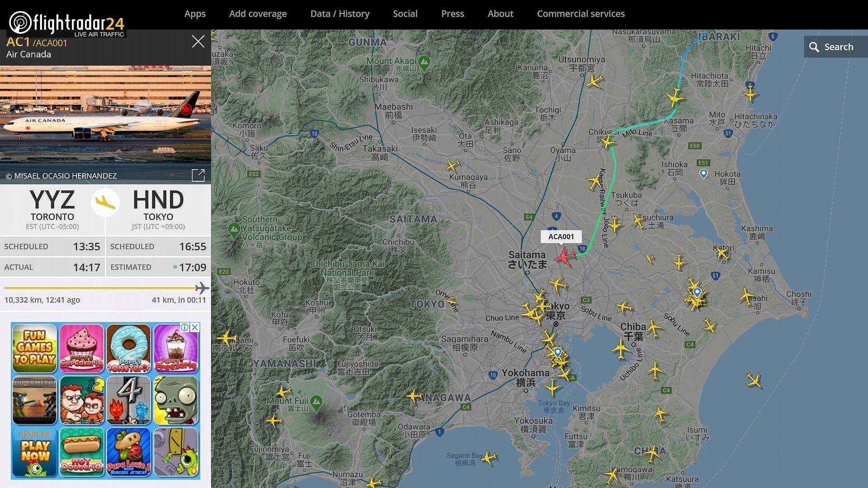Image resolution: width=868 pixels, height=488 pixels.
Task: Click the estimated arrival time 17:09
Action: (x=193, y=267)
